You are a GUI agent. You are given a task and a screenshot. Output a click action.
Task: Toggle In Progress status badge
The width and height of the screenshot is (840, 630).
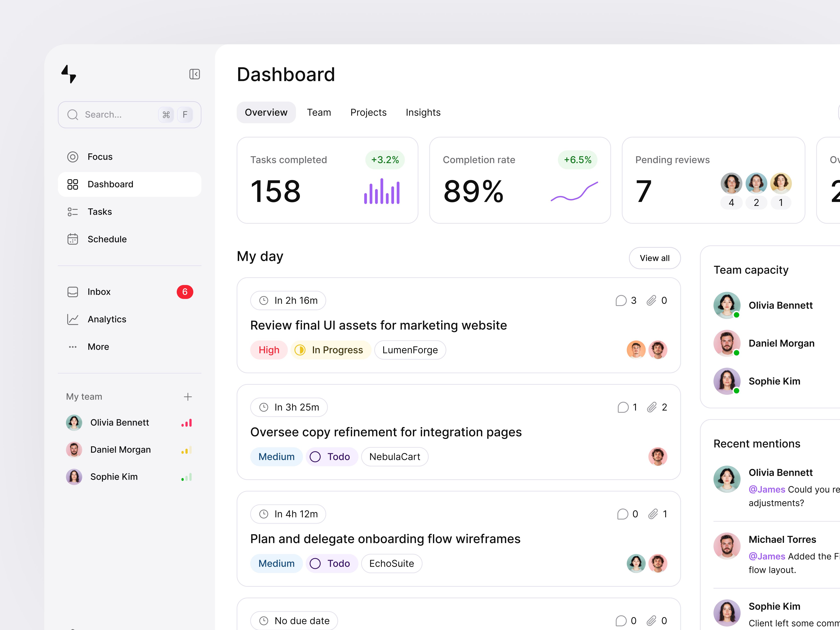(330, 350)
